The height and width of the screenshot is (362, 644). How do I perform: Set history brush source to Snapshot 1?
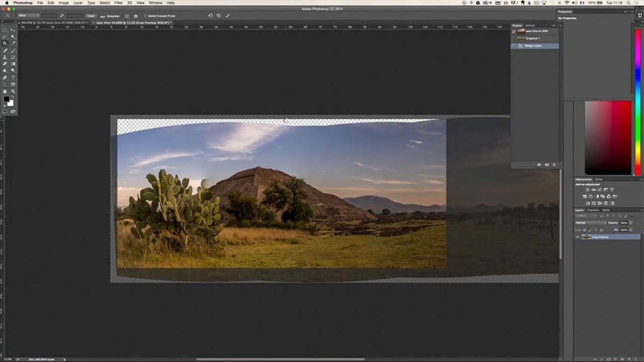click(514, 38)
